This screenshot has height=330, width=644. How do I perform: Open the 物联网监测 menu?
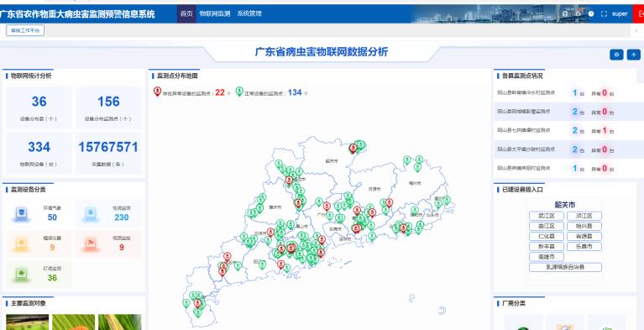[x=215, y=14]
